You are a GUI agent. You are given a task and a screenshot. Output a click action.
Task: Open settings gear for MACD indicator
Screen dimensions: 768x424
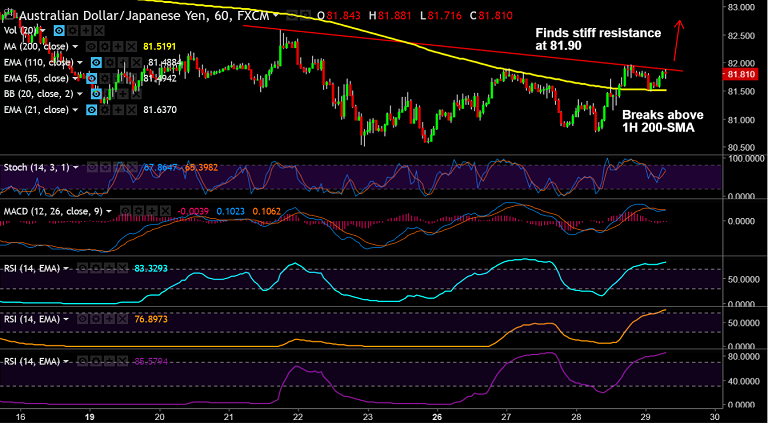pos(139,211)
